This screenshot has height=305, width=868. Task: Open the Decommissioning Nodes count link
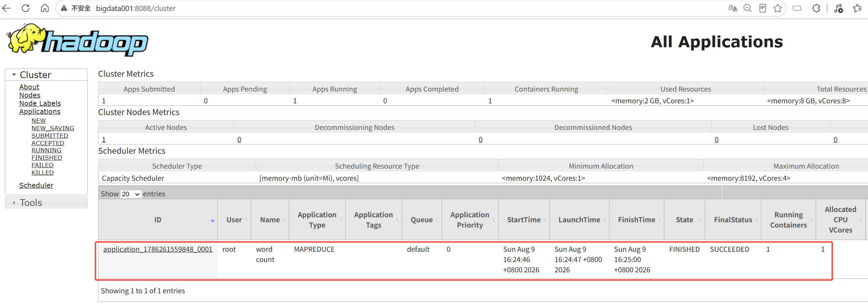pos(239,140)
